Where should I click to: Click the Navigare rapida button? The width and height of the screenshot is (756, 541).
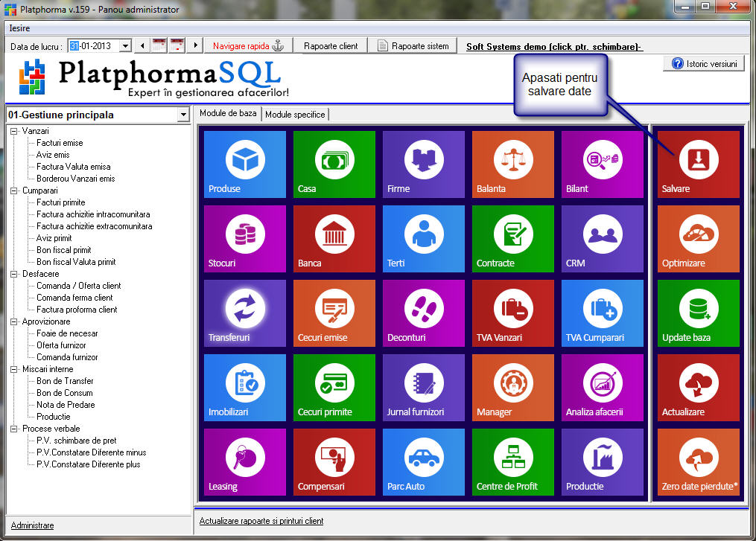[x=248, y=46]
